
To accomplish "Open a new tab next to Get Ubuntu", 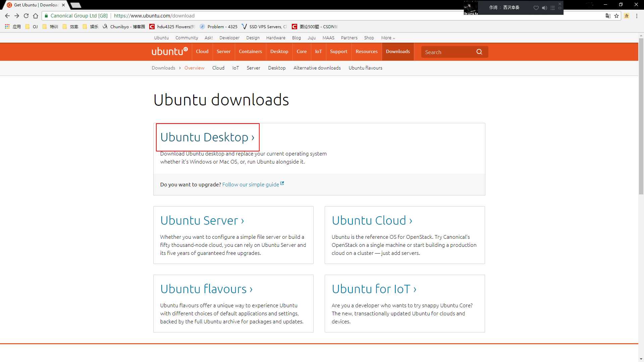I will coord(75,5).
